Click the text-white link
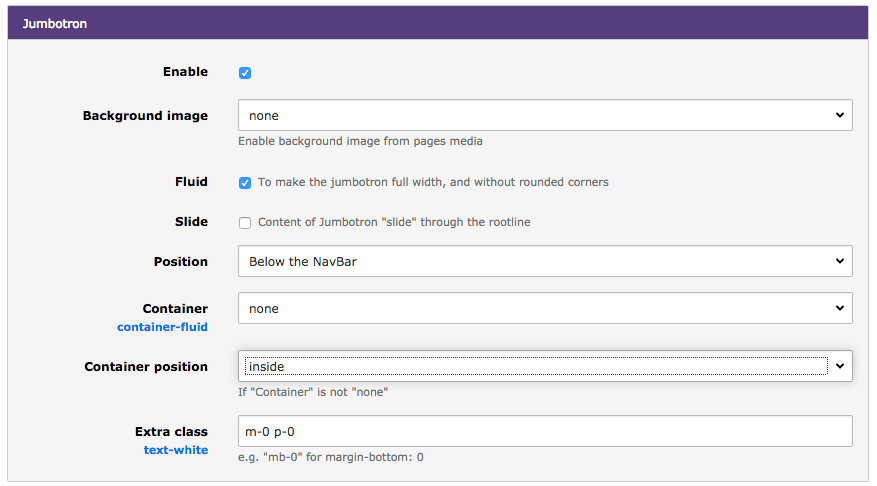The height and width of the screenshot is (486, 877). [x=176, y=450]
